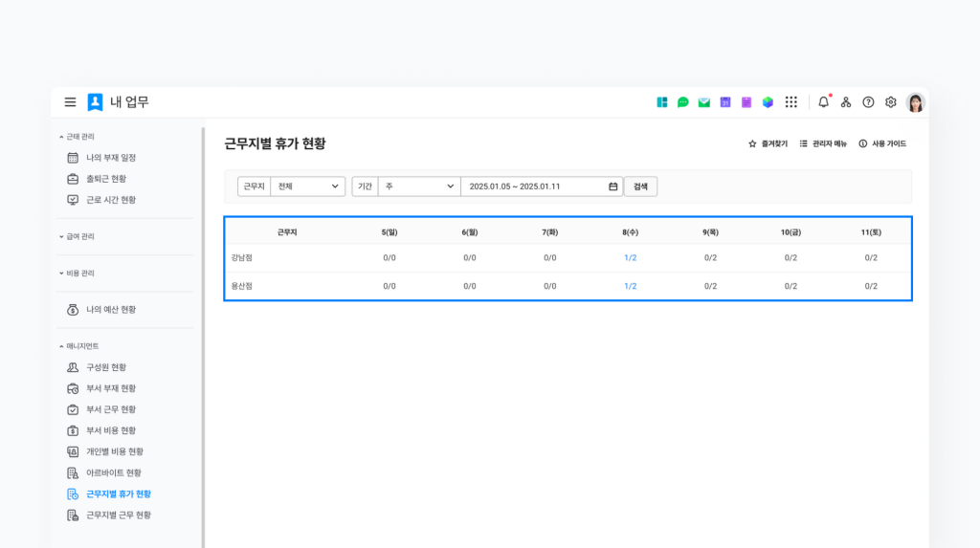Click 강남점 0/2 cell under 10(금)
The width and height of the screenshot is (980, 548).
click(791, 257)
